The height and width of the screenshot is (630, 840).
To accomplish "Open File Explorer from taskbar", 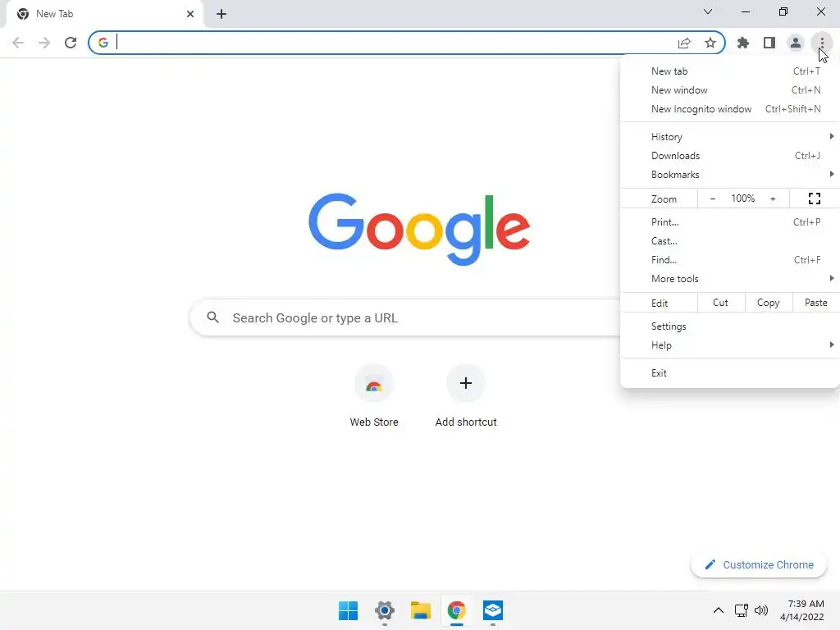I will (421, 610).
